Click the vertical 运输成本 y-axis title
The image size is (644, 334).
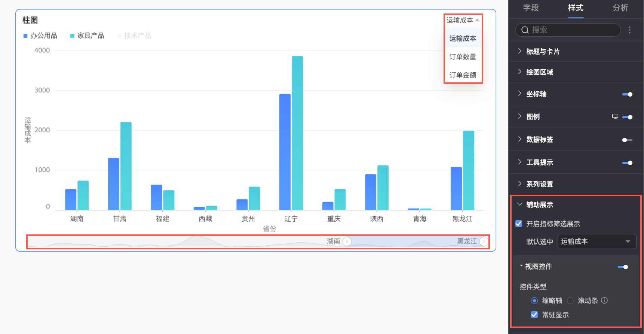tap(28, 130)
